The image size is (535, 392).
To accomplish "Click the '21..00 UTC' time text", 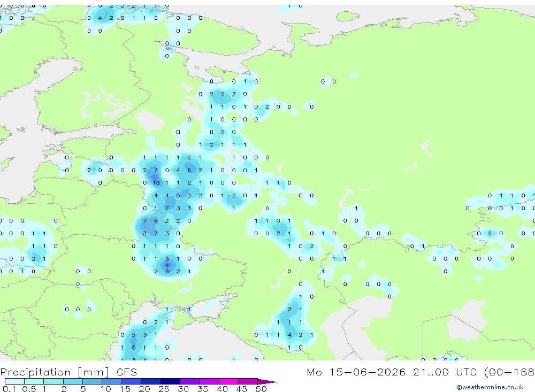I will tap(446, 372).
